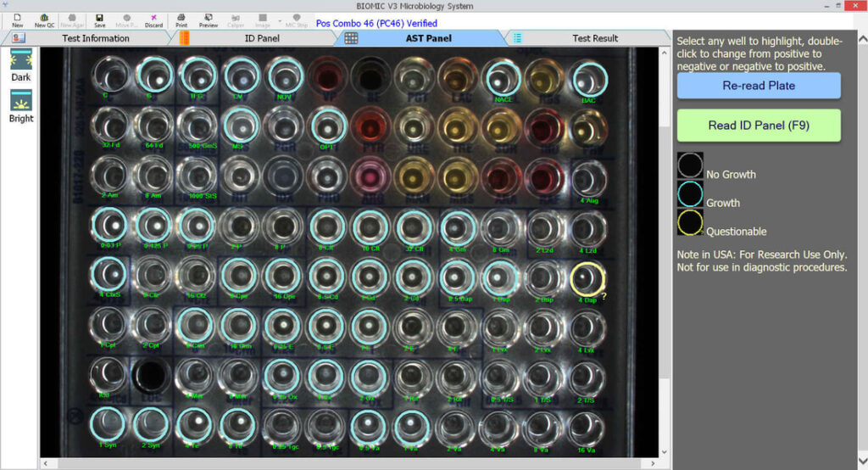Select the pink ARG well
This screenshot has width=868, height=470.
(370, 178)
